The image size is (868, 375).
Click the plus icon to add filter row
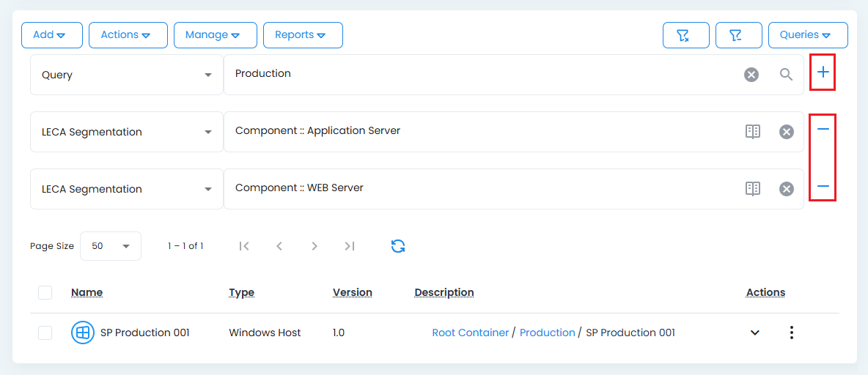(x=823, y=73)
